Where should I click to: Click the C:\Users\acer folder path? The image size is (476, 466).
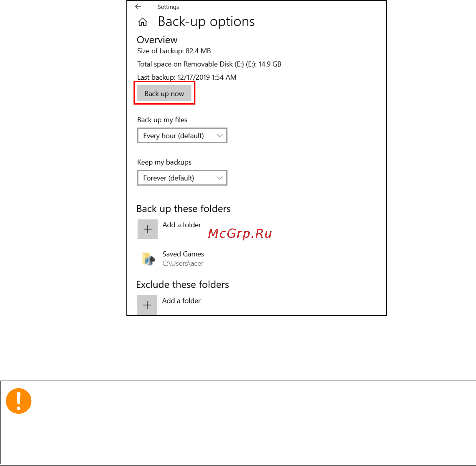(x=183, y=263)
